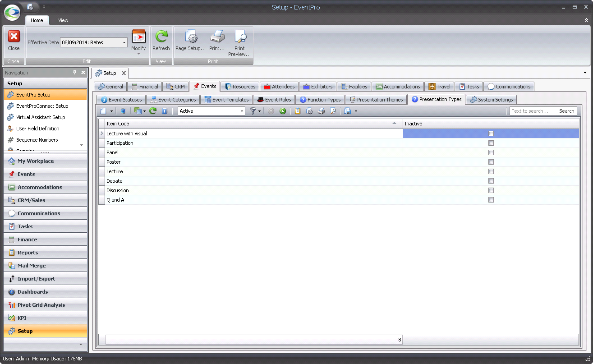Expand the funnel filter dropdown arrow

click(260, 111)
